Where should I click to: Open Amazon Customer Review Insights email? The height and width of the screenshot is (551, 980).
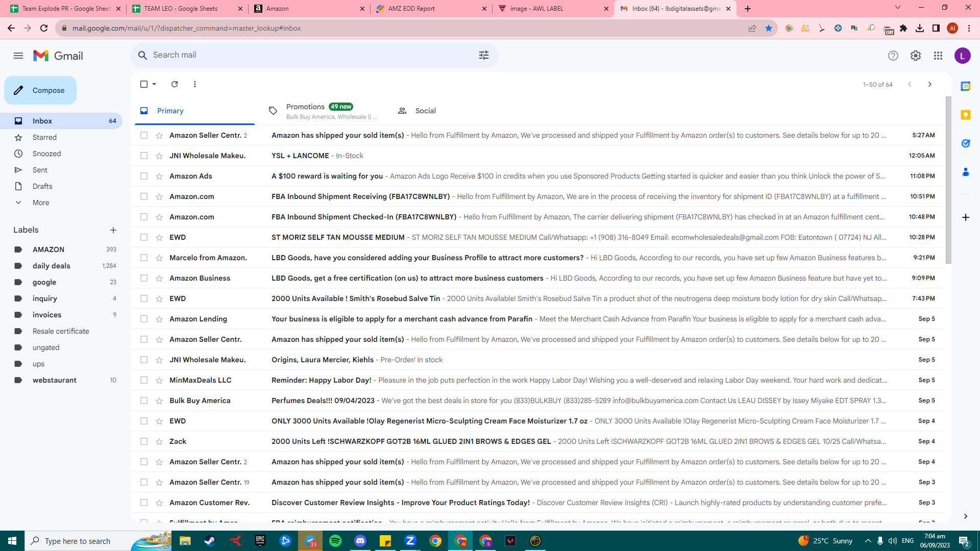537,503
